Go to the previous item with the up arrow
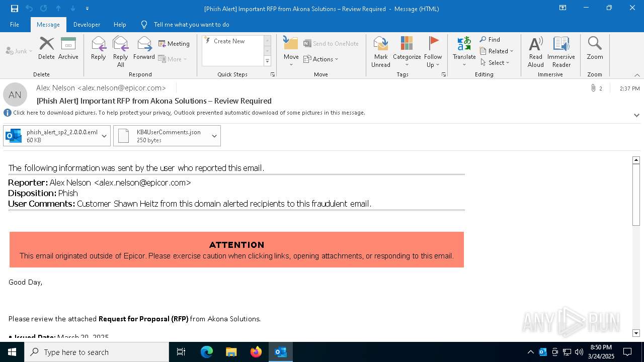 [x=58, y=9]
